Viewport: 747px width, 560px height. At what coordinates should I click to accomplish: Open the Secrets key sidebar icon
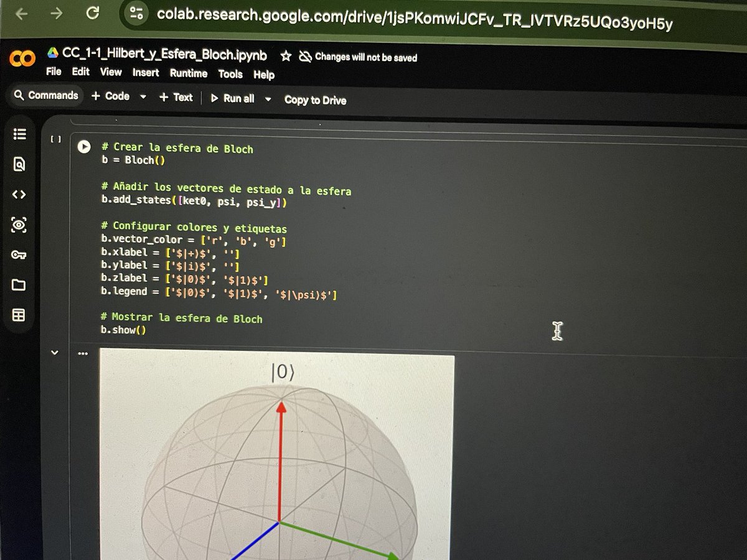point(19,255)
